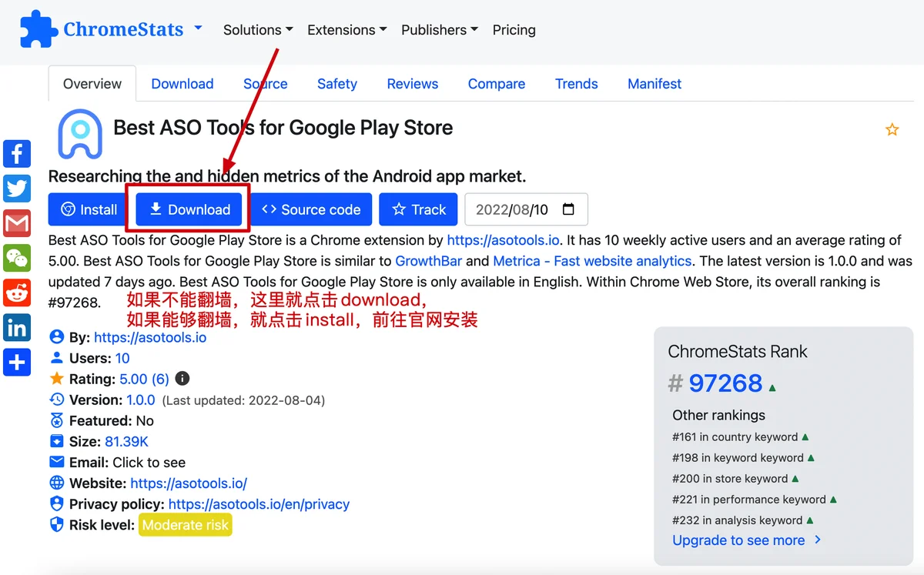This screenshot has width=924, height=575.
Task: Click the Users count 10 link
Action: pos(122,358)
